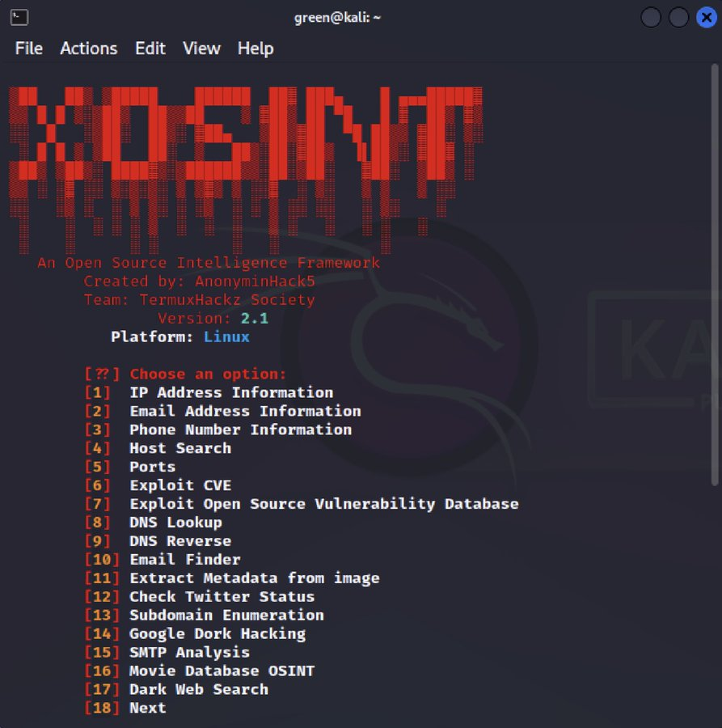Click 'Email Finder' option text
The image size is (722, 728).
click(184, 560)
